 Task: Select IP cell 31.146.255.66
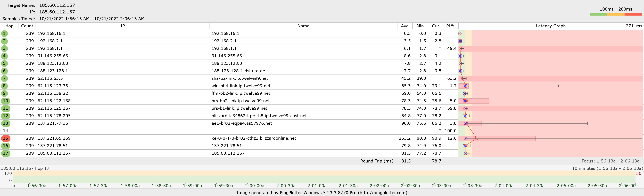(x=53, y=56)
